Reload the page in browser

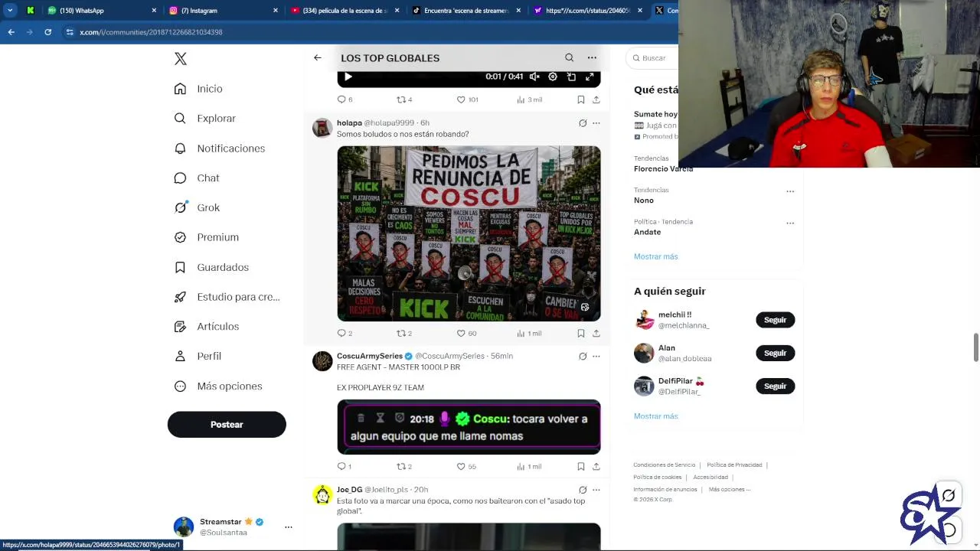[47, 32]
